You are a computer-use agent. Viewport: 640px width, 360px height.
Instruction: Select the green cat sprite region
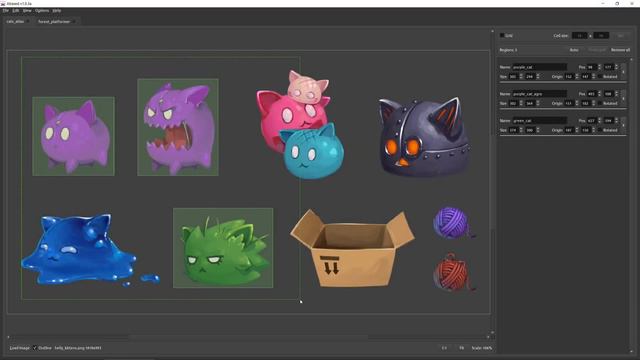point(223,248)
